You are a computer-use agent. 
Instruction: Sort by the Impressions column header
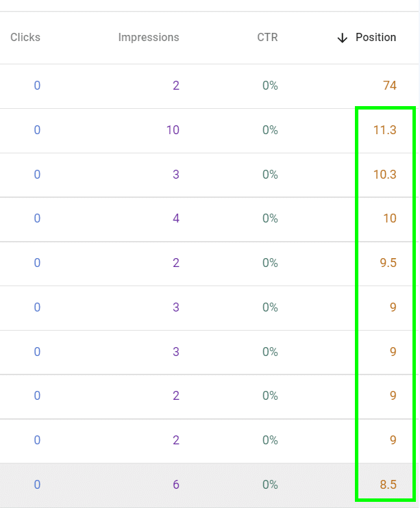pos(149,38)
